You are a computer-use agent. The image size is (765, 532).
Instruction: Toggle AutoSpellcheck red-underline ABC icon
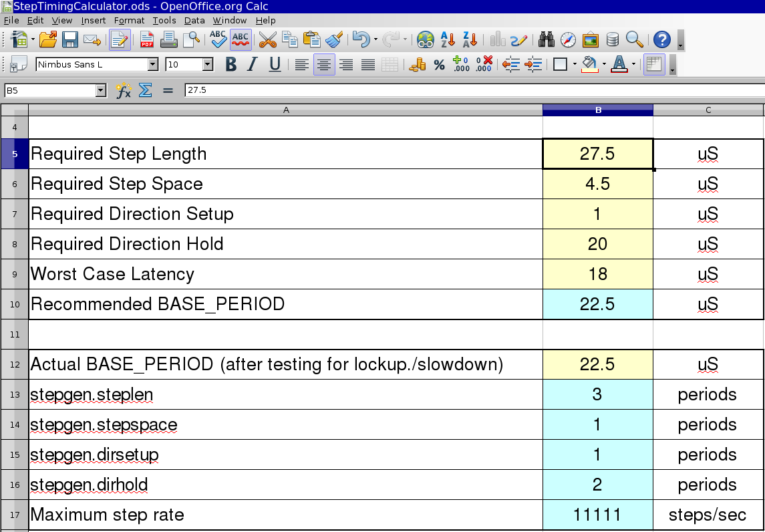[x=240, y=39]
